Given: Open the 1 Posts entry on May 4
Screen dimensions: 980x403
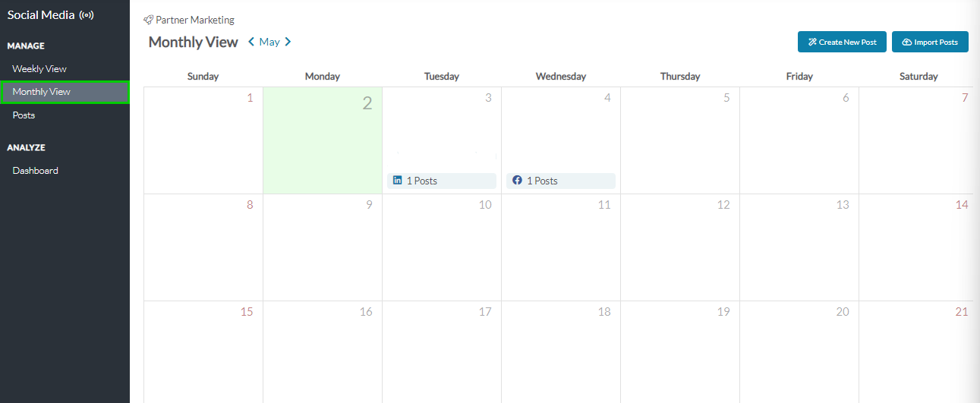Looking at the screenshot, I should 561,181.
